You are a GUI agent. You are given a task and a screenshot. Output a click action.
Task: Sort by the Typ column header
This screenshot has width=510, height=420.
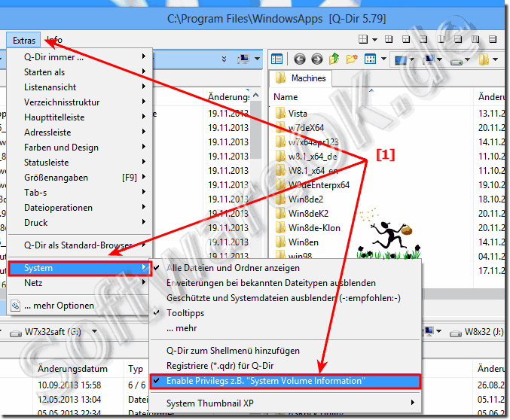[x=136, y=369]
